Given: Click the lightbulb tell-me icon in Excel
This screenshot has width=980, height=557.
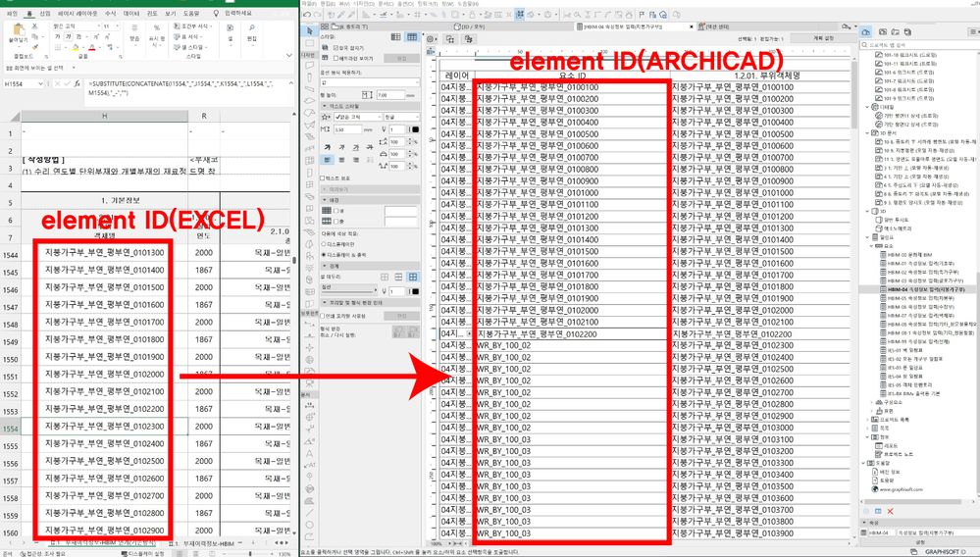Looking at the screenshot, I should [x=216, y=13].
